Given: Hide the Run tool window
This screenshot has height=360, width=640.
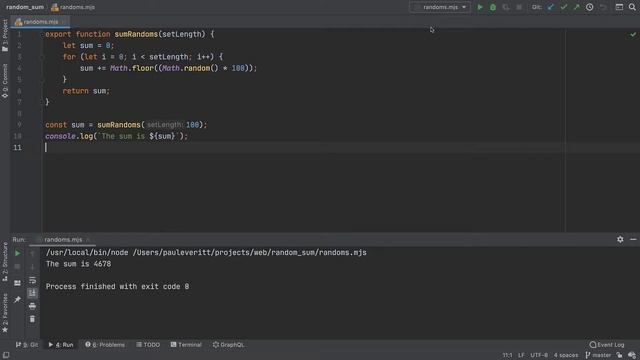Looking at the screenshot, I should 633,240.
